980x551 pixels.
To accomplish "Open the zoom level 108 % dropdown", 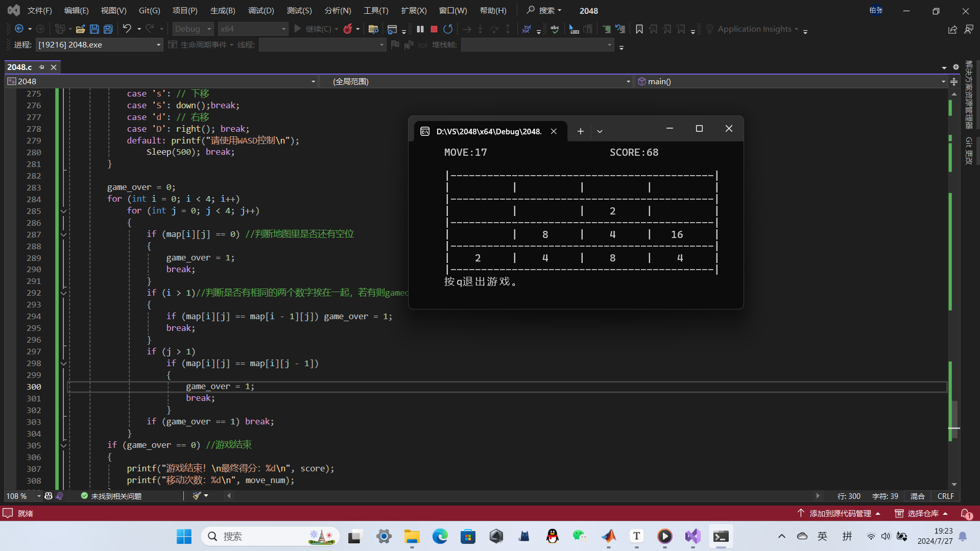I will click(x=23, y=496).
